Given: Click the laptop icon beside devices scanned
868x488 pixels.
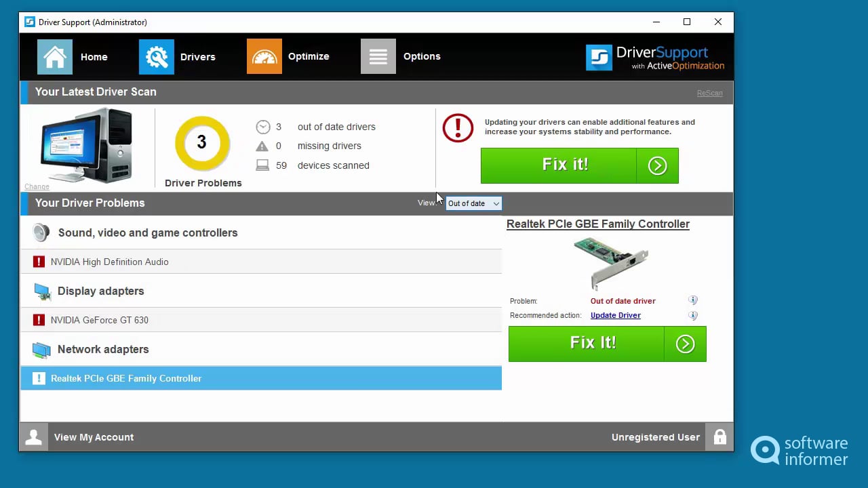Looking at the screenshot, I should (x=262, y=165).
